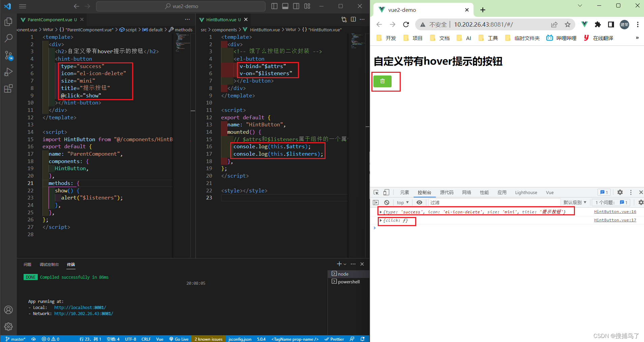Image resolution: width=644 pixels, height=342 pixels.
Task: Go back in VS Code navigation history
Action: [x=76, y=6]
